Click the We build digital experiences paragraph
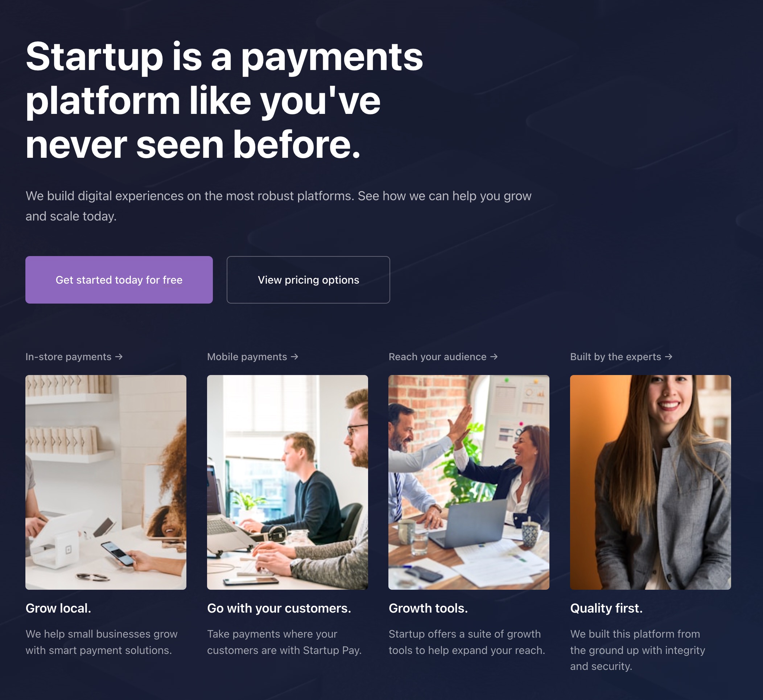The image size is (763, 700). tap(278, 206)
